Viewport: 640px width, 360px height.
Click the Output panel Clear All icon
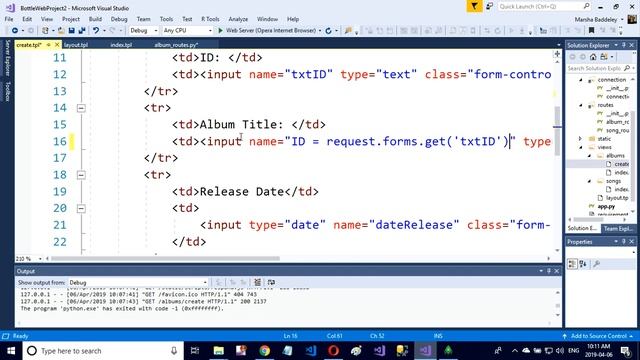pyautogui.click(x=258, y=282)
